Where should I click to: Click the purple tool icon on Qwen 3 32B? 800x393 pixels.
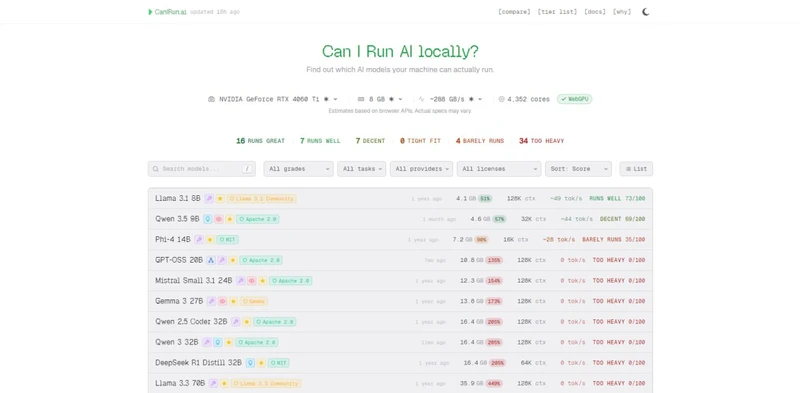(207, 342)
